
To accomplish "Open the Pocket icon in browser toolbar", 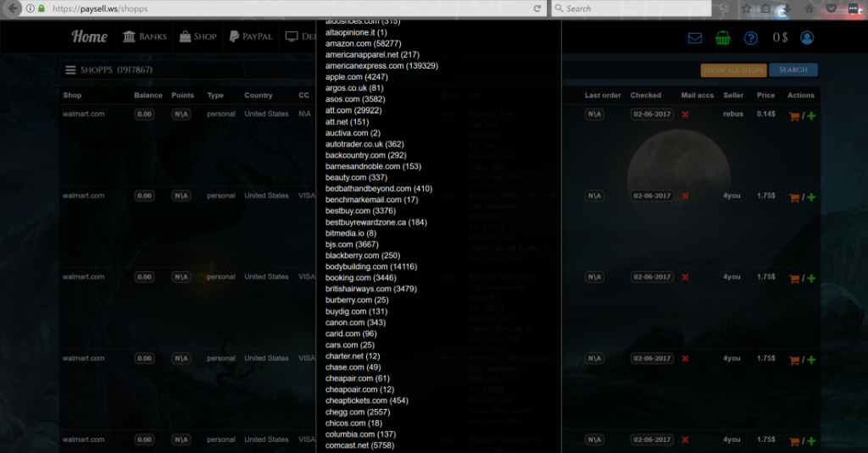I will tap(831, 8).
